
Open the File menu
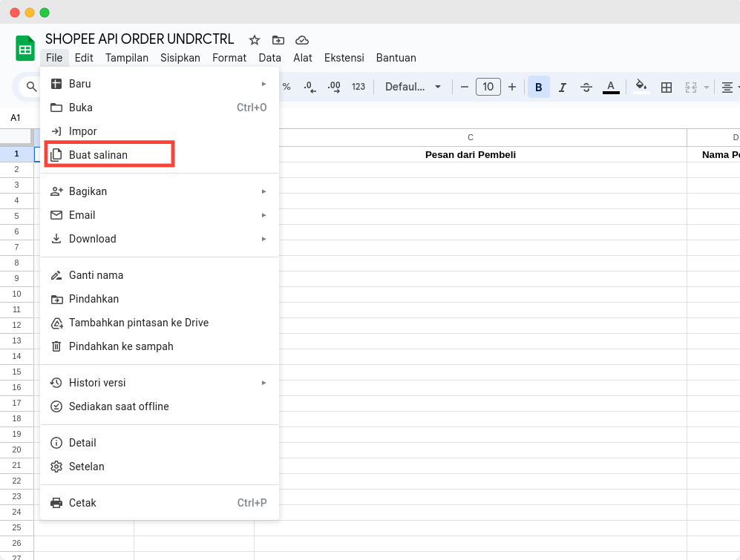pos(54,58)
